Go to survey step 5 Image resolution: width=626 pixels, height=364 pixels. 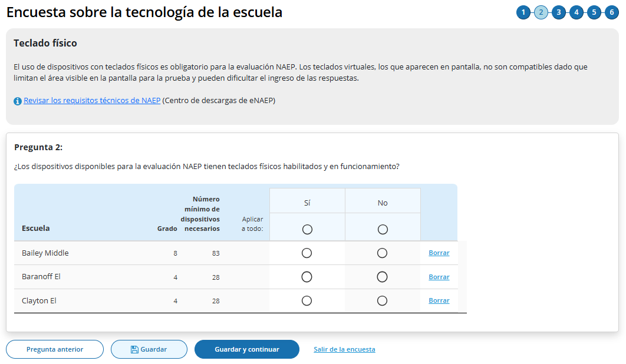(x=594, y=12)
